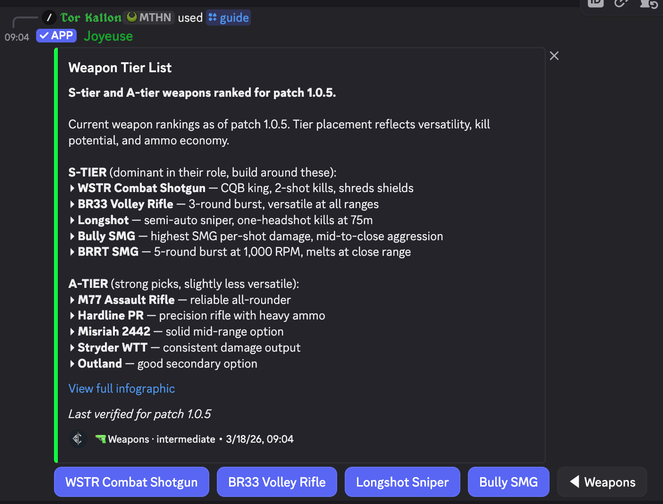663x504 pixels.
Task: Click the reply arrow icon at top right
Action: [x=647, y=4]
